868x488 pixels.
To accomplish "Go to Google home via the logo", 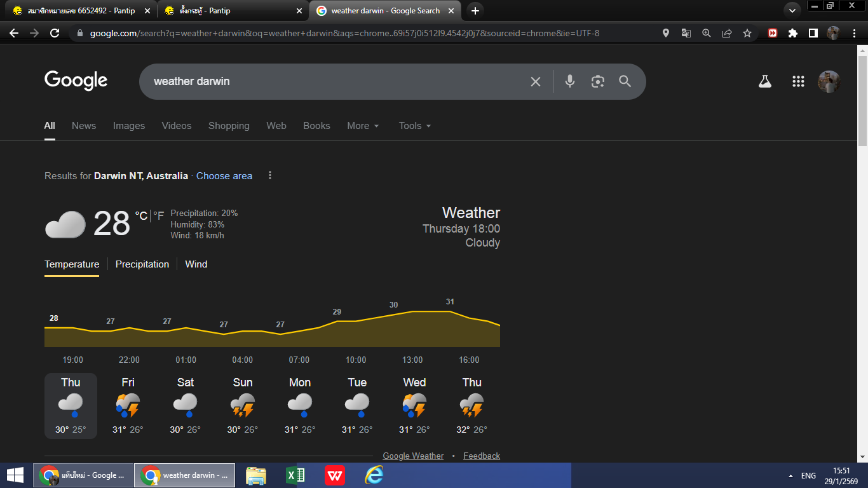I will [76, 81].
